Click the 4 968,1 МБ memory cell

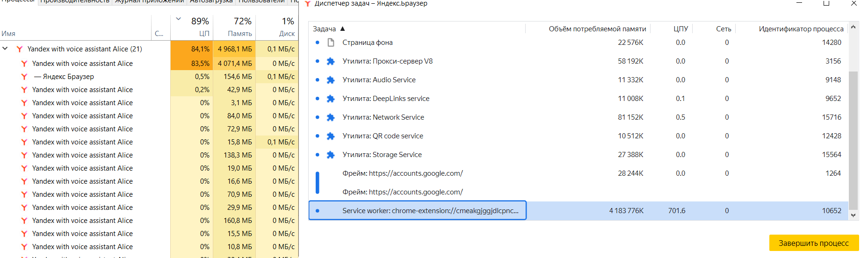234,49
